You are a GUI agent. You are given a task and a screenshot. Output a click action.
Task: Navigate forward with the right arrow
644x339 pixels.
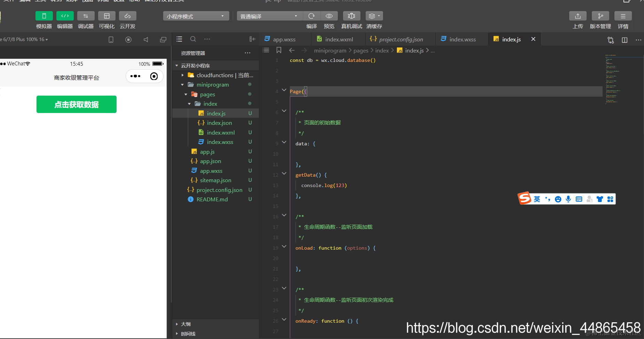point(304,50)
